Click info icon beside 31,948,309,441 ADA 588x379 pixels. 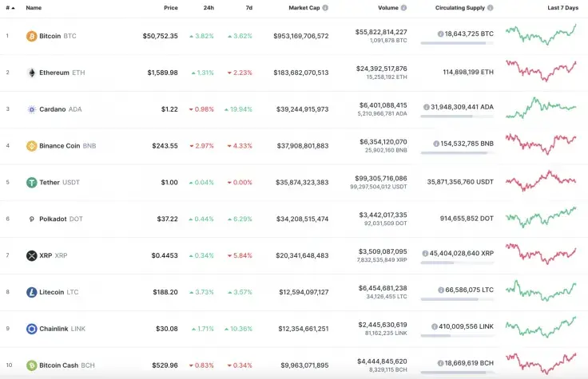click(427, 107)
